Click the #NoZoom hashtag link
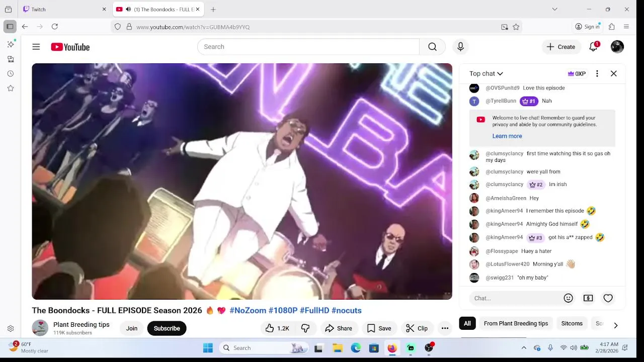Viewport: 644px width, 362px height. (x=248, y=311)
